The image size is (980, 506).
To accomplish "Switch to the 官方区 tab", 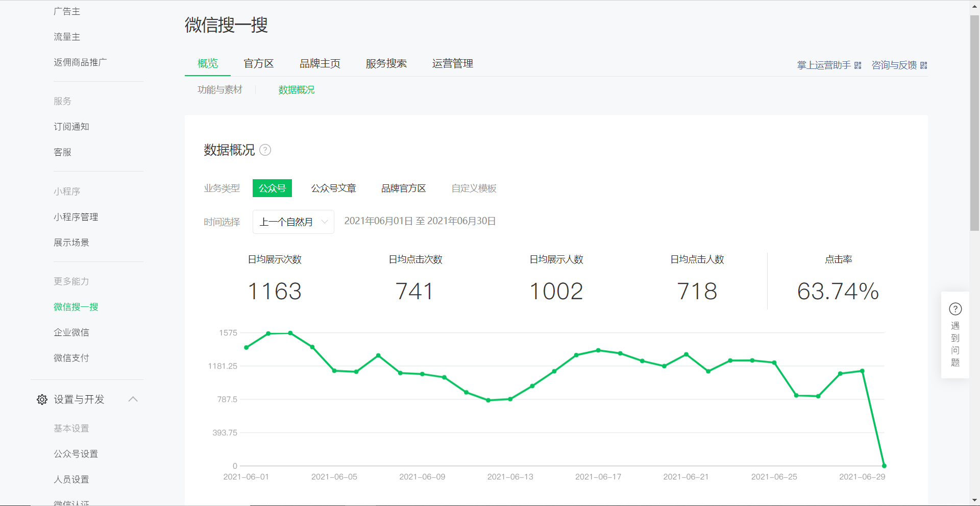I will (259, 63).
